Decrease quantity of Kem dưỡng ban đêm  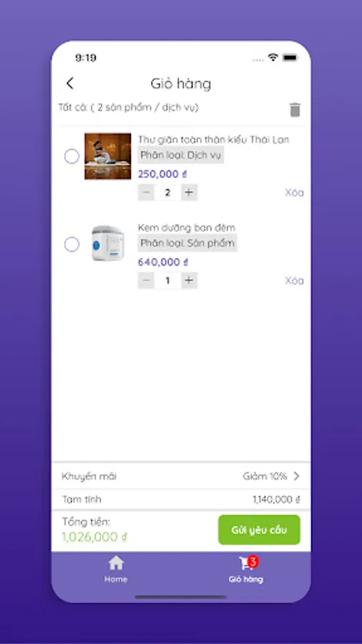coord(146,280)
